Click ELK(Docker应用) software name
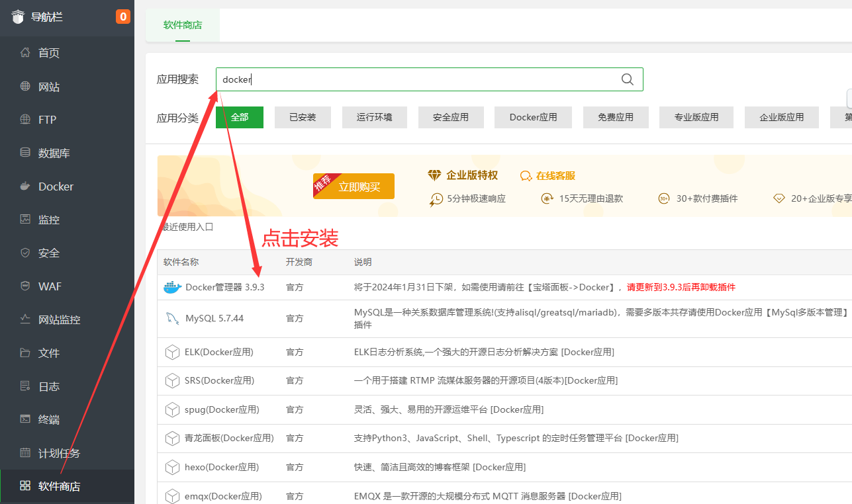 219,352
